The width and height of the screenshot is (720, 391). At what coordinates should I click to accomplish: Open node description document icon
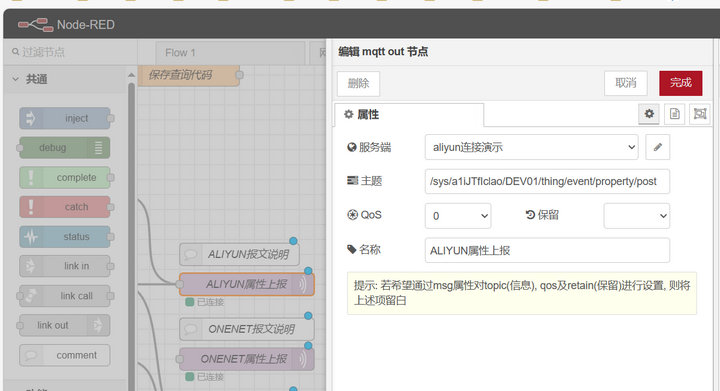coord(675,114)
